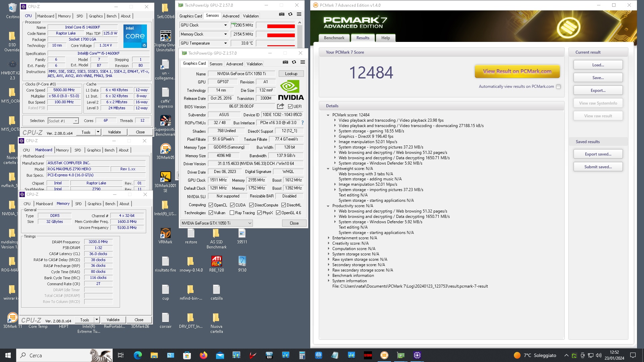Click GPU-Z refresh icon in Graphics Card window
The height and width of the screenshot is (362, 644).
(294, 62)
